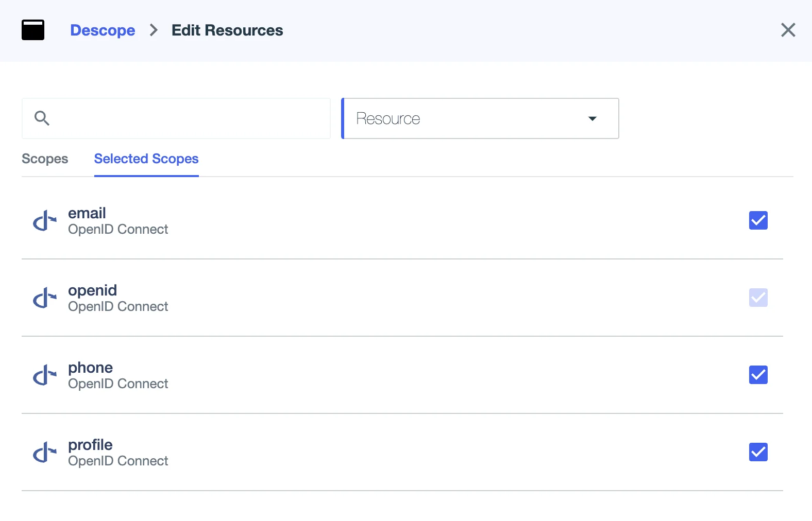Click the email scope name label

pos(87,213)
